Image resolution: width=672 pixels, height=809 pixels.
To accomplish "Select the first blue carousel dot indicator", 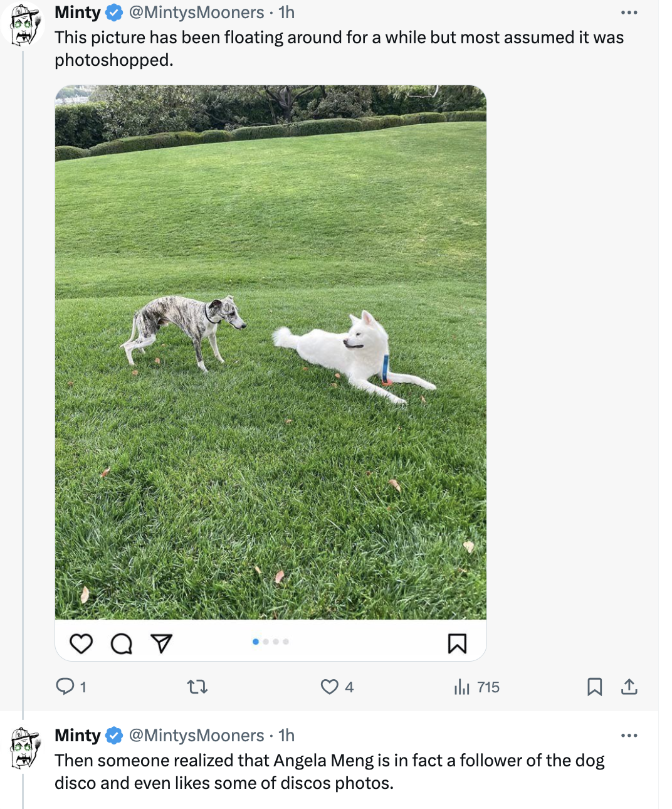I will pos(255,642).
